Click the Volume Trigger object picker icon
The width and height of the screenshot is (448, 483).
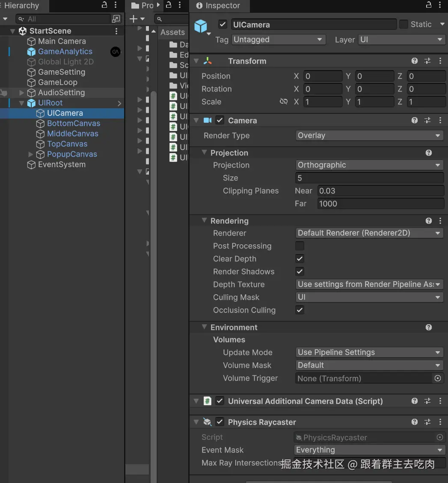[437, 379]
